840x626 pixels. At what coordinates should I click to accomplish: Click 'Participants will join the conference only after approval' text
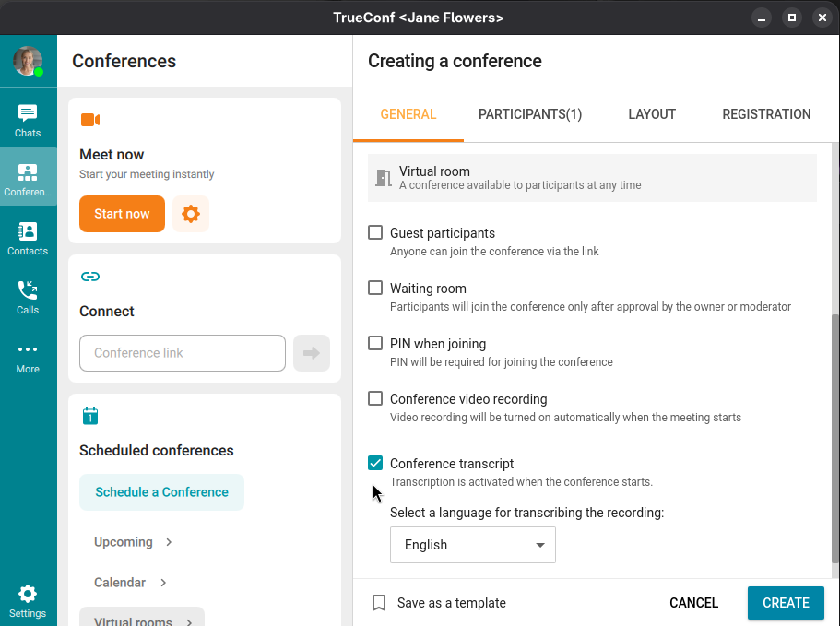[x=590, y=306]
